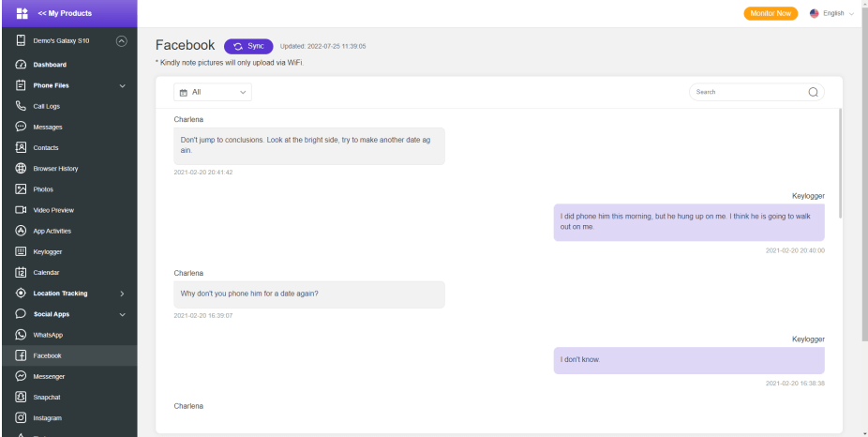Click the chat panel vertical scrollbar
868x437 pixels.
click(x=840, y=163)
